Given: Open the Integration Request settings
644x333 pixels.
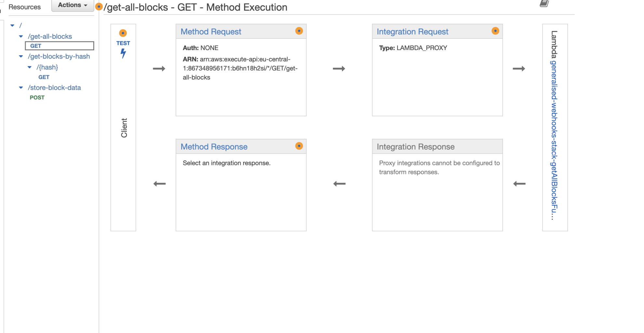Looking at the screenshot, I should 412,32.
